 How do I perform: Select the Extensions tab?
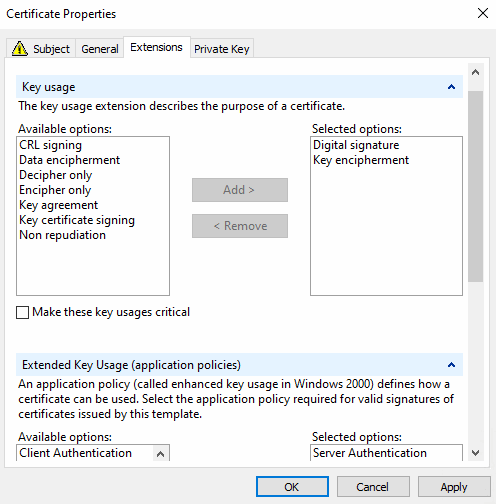pyautogui.click(x=156, y=47)
